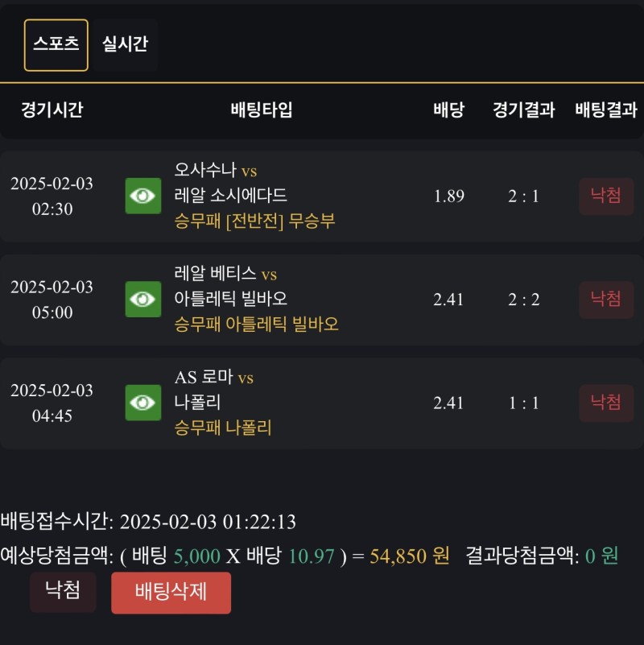Switch to the 스포츠 tab

coord(56,45)
